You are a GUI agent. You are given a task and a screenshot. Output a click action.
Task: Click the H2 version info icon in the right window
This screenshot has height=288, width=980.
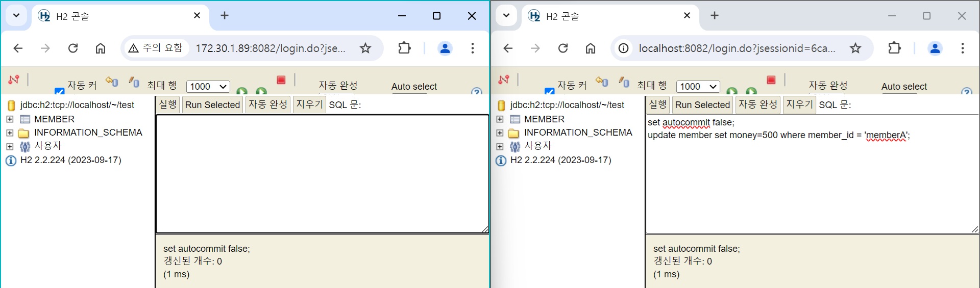click(x=501, y=161)
